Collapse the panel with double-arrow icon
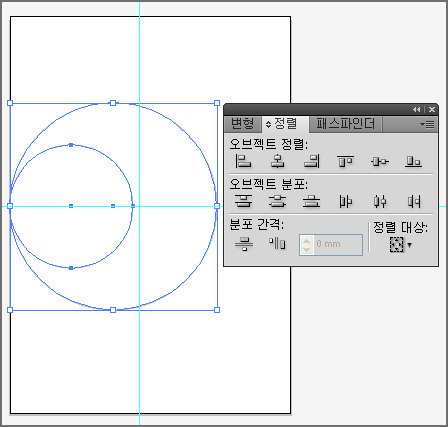The image size is (448, 427). 416,109
